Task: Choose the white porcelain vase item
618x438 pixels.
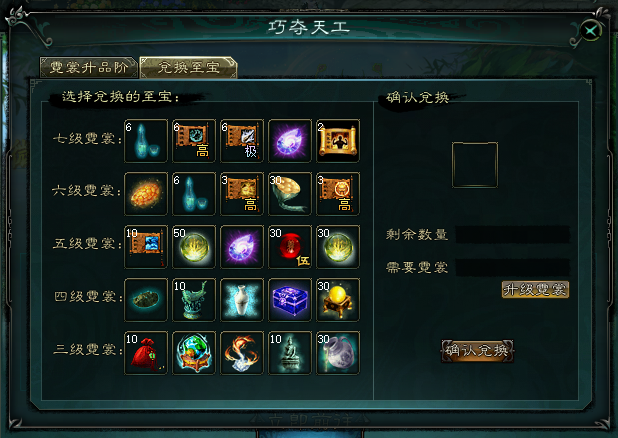Action: point(242,300)
